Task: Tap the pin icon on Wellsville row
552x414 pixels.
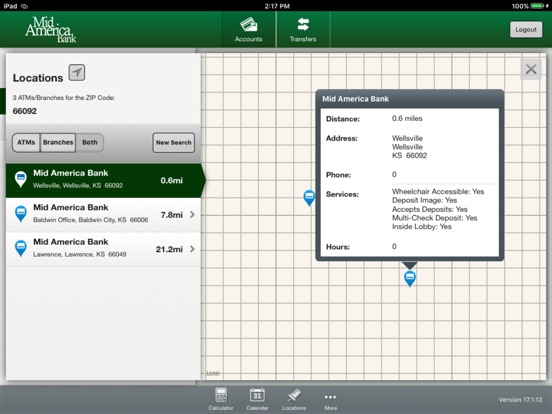Action: (21, 179)
